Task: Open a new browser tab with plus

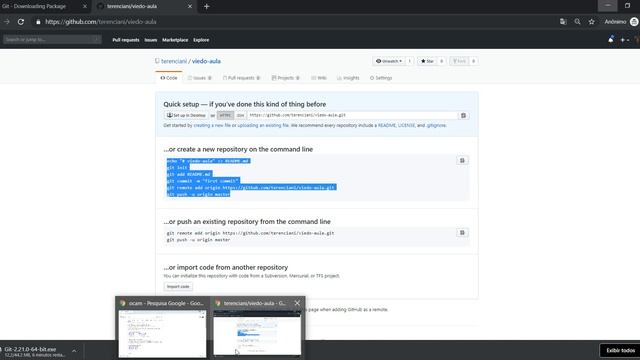Action: pyautogui.click(x=207, y=7)
